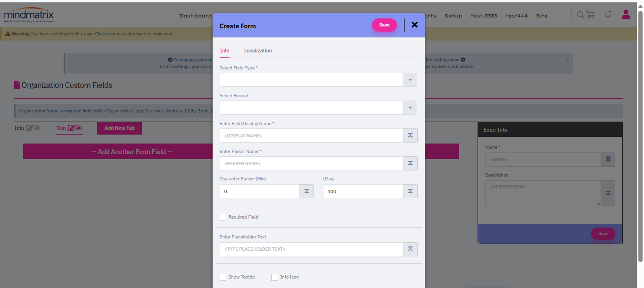Enable the Required Field checkbox
644x288 pixels.
click(x=223, y=217)
